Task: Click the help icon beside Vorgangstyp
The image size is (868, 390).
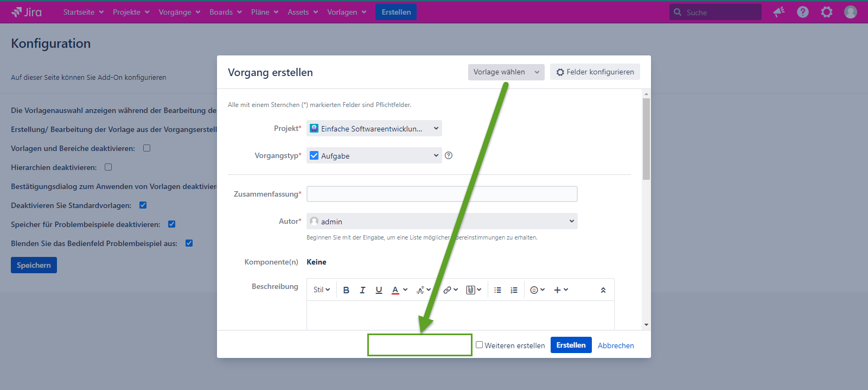Action: click(449, 155)
